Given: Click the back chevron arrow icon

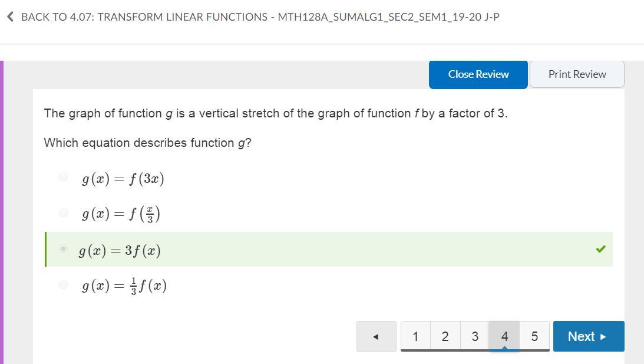Looking at the screenshot, I should (x=11, y=17).
